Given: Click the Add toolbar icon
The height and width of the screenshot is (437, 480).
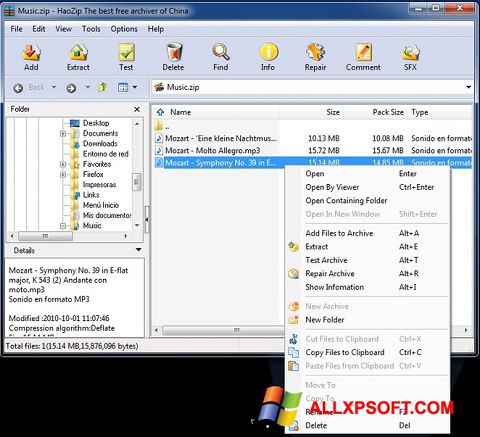Looking at the screenshot, I should coord(31,53).
